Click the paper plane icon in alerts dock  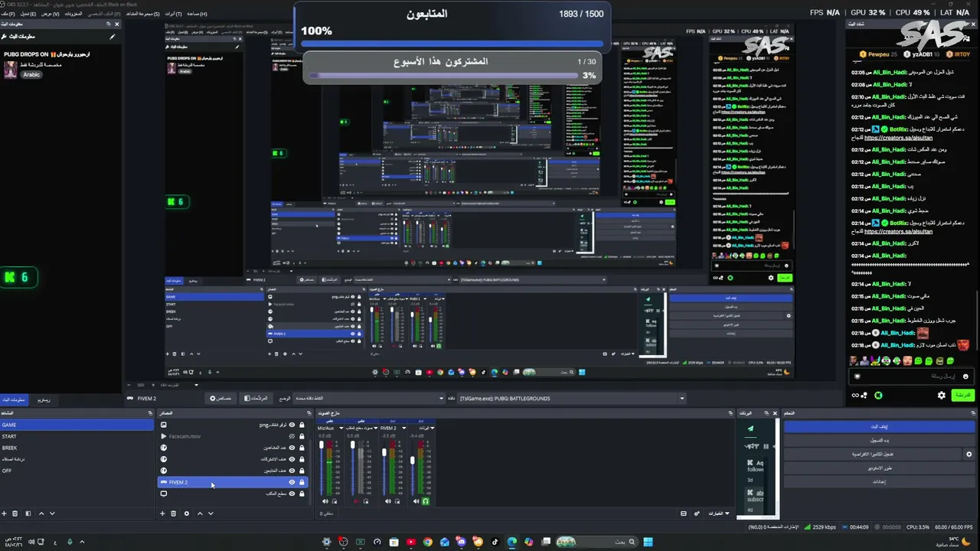[750, 429]
